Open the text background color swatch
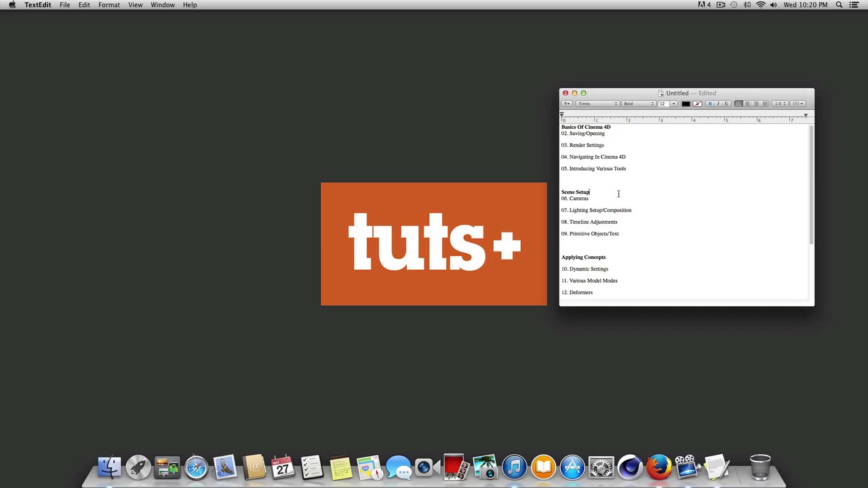 click(697, 104)
